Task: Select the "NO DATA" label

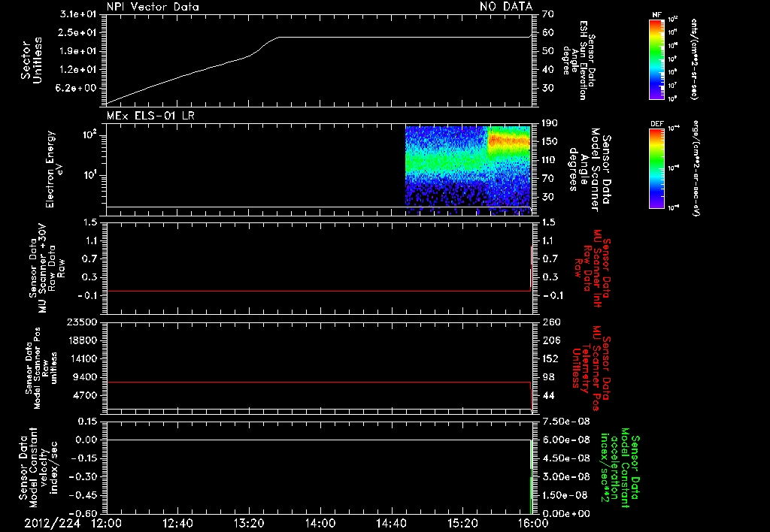Action: 506,6
